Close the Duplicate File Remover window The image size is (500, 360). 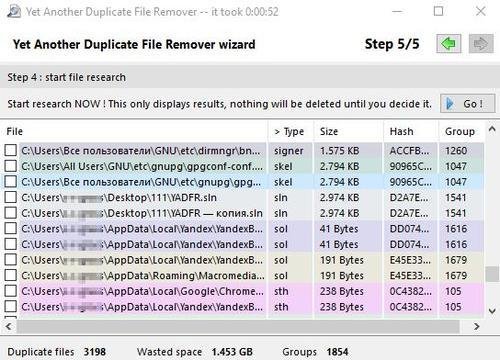click(x=481, y=12)
